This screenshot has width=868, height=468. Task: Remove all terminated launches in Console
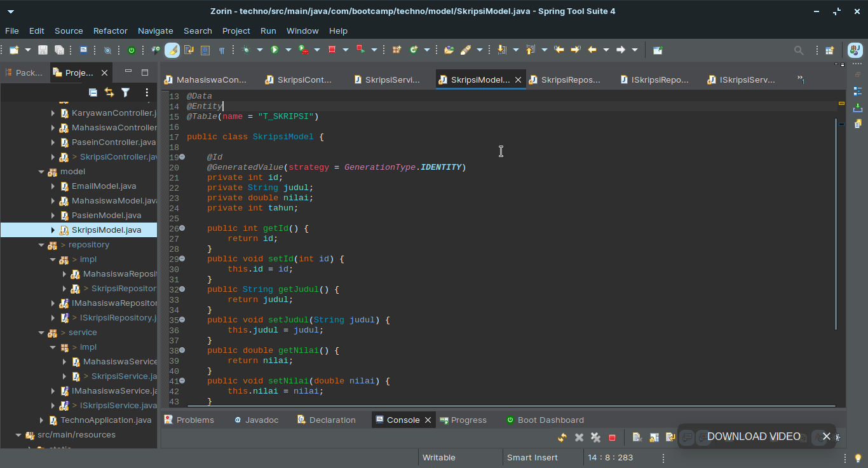595,437
